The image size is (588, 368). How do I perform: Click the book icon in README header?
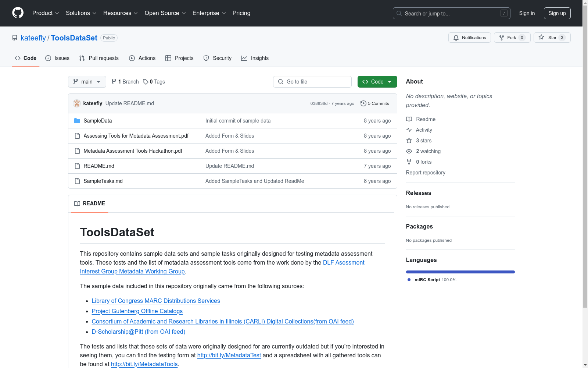click(77, 204)
